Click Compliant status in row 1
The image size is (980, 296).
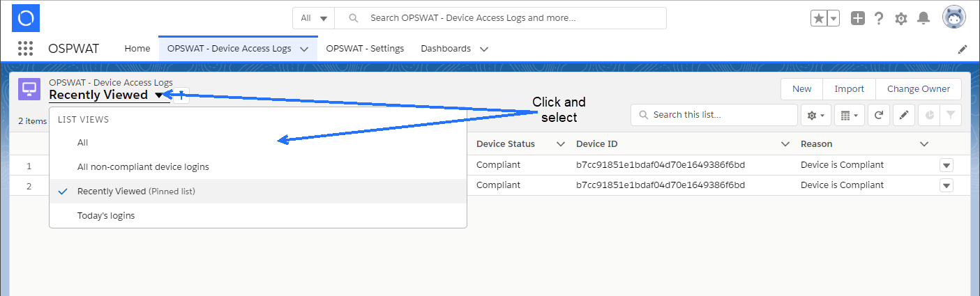(498, 165)
